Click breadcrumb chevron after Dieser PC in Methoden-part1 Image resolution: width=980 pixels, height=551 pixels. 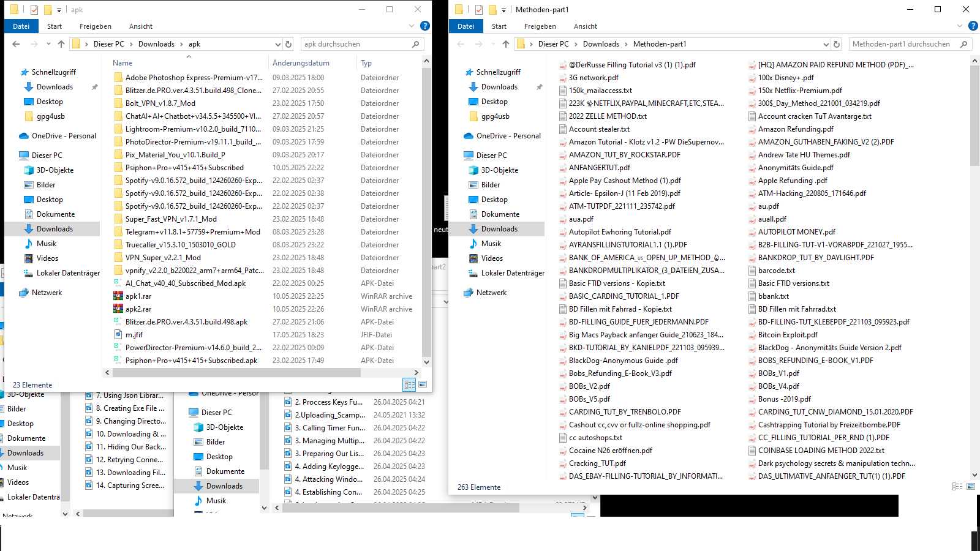point(576,44)
